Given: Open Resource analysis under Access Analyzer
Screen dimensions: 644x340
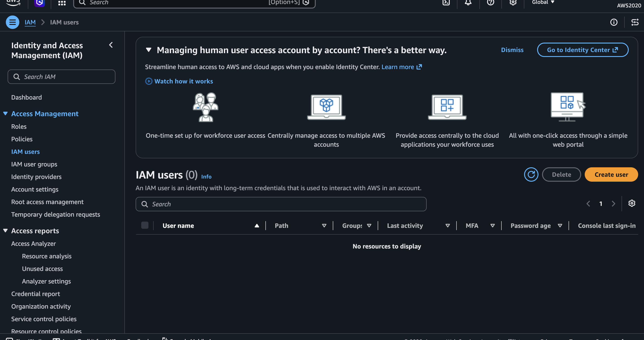Looking at the screenshot, I should (x=46, y=256).
